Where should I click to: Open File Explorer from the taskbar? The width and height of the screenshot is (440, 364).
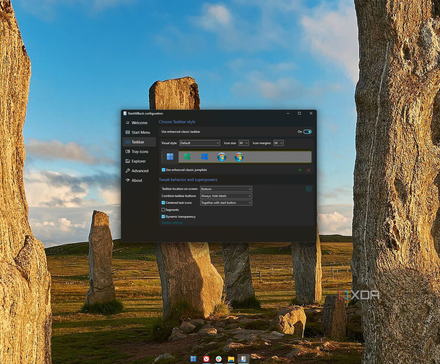point(231,359)
